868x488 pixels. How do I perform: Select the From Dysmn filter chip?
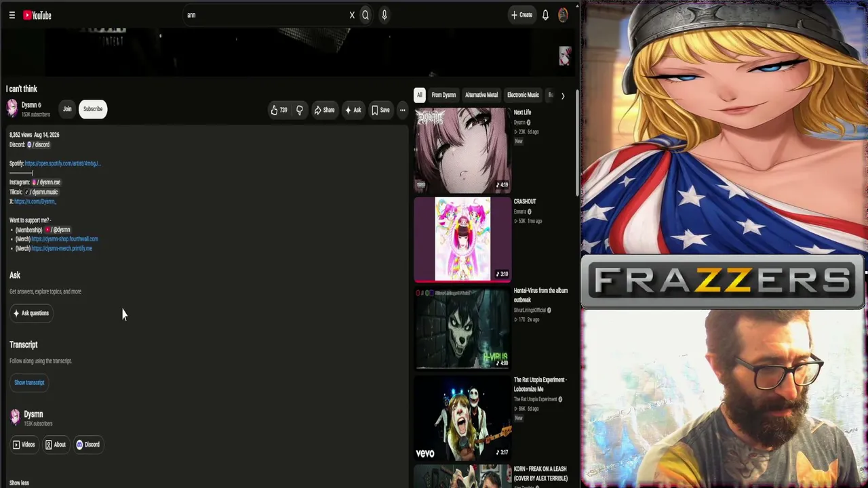point(443,95)
